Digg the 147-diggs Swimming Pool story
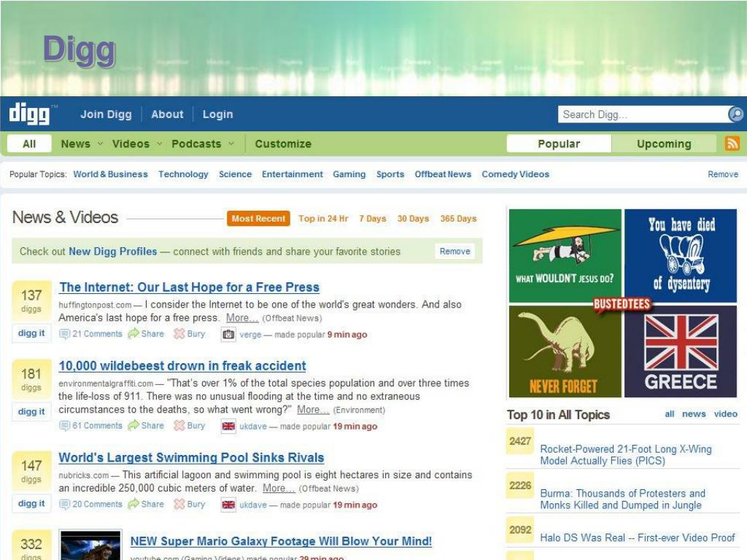747x560 pixels. tap(31, 503)
